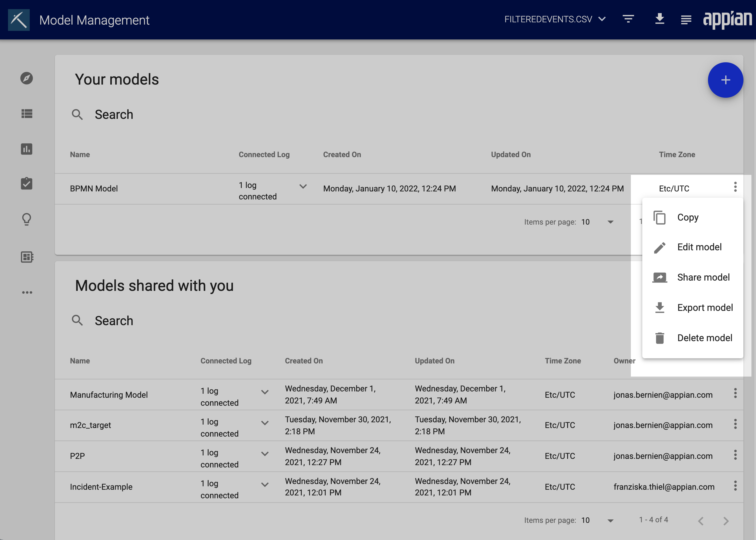Select Copy from BPMN Model context menu
The height and width of the screenshot is (540, 756).
(x=687, y=217)
